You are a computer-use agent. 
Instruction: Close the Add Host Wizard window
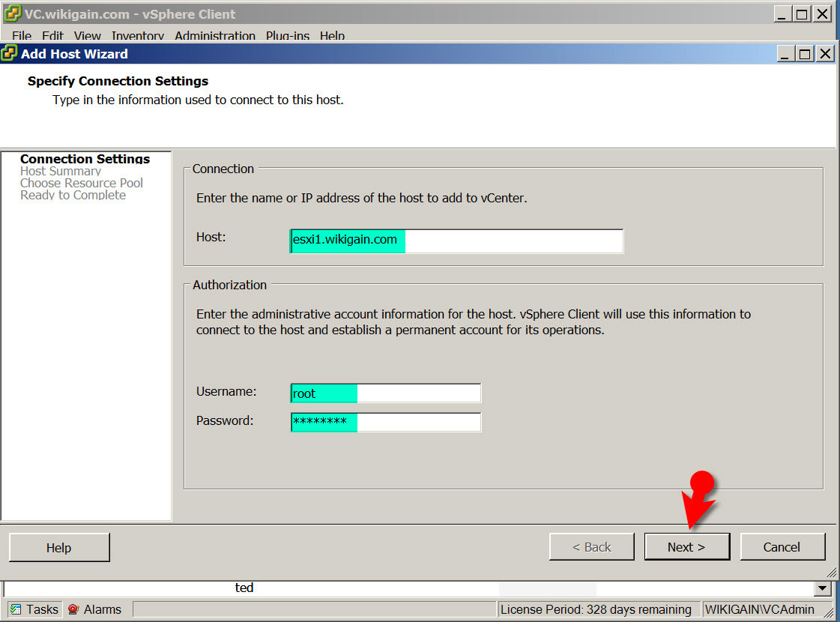click(826, 54)
